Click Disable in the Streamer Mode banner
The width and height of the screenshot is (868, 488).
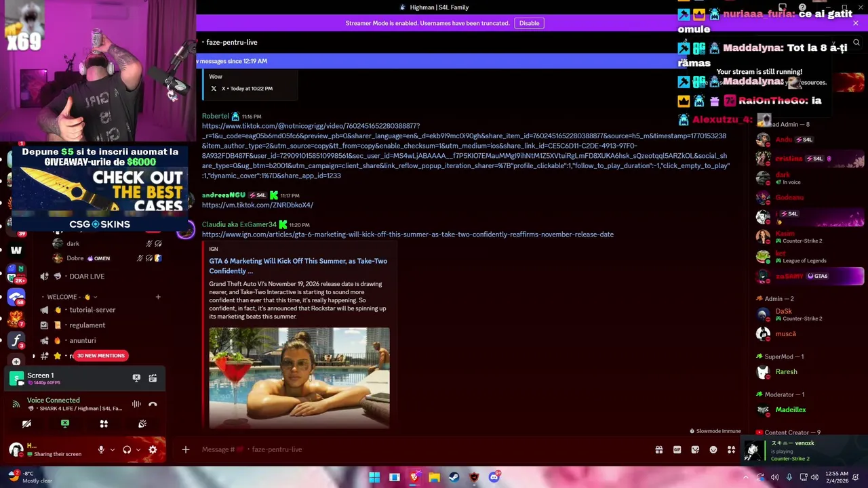click(529, 23)
